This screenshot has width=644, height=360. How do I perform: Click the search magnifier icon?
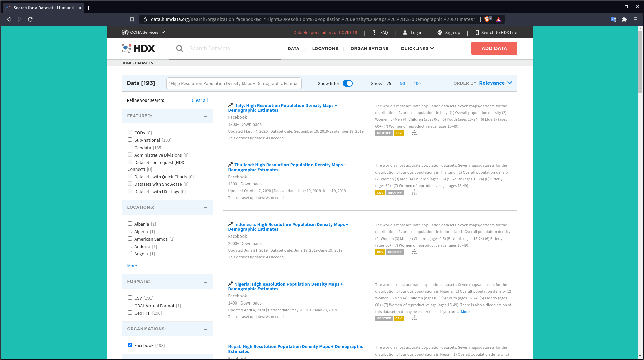pyautogui.click(x=179, y=49)
